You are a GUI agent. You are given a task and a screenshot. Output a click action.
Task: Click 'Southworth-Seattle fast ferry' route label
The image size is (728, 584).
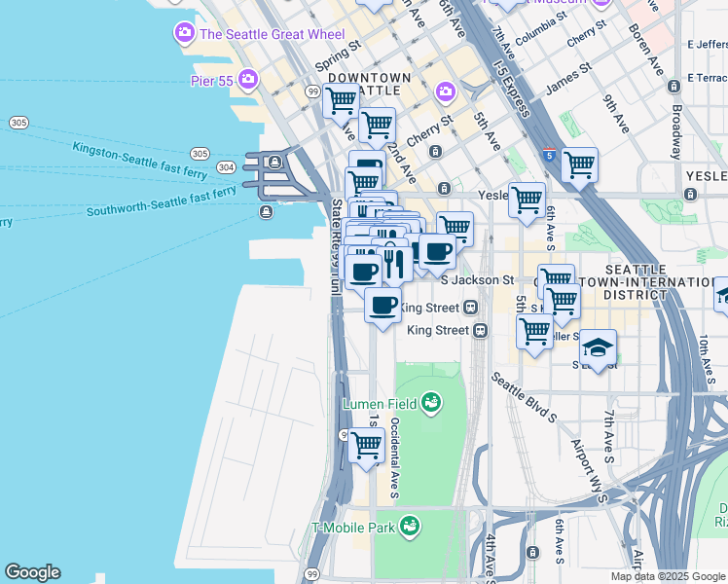(x=162, y=201)
